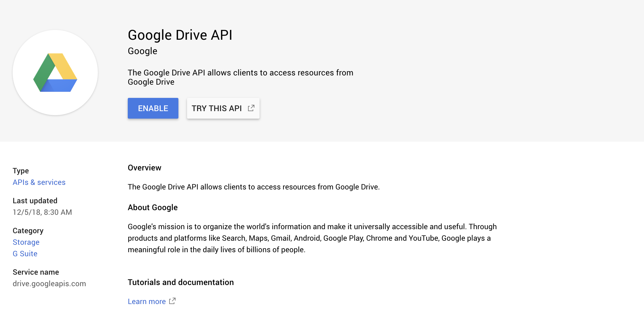Click the Google Drive logo icon
The image size is (644, 319).
[x=55, y=73]
